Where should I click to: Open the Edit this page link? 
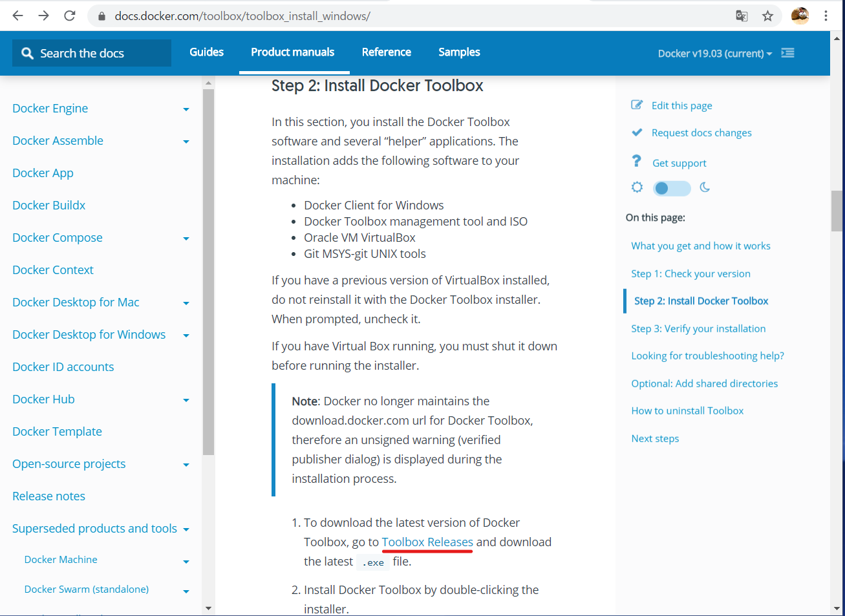pyautogui.click(x=681, y=105)
